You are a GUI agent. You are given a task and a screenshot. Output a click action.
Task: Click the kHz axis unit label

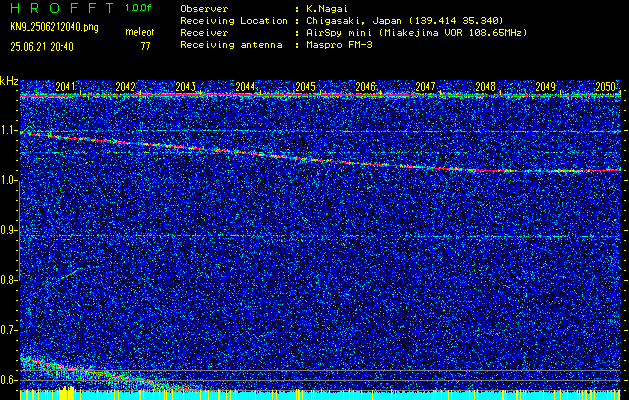[10, 81]
